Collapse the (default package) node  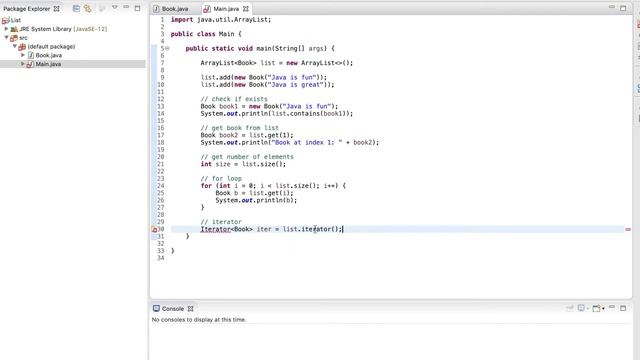[x=14, y=47]
